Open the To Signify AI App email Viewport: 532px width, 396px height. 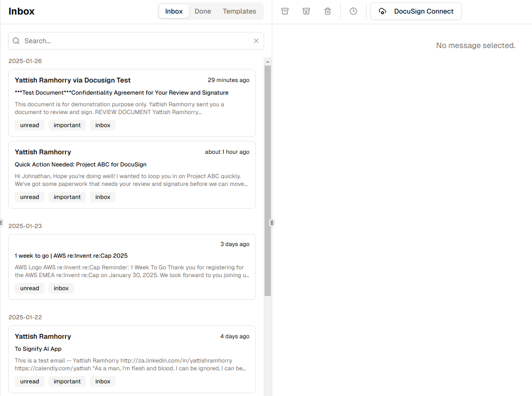coord(132,359)
